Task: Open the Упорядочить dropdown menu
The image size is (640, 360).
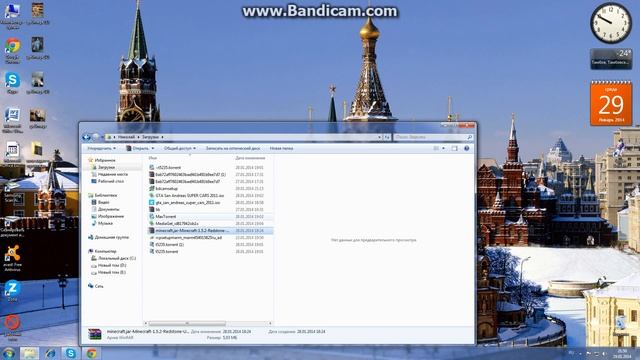Action: 101,148
